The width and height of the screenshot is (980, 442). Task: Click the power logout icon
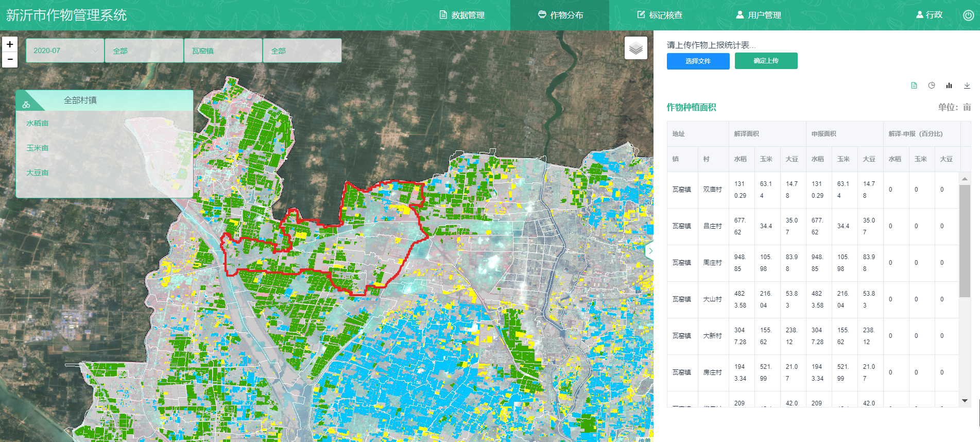tap(968, 15)
